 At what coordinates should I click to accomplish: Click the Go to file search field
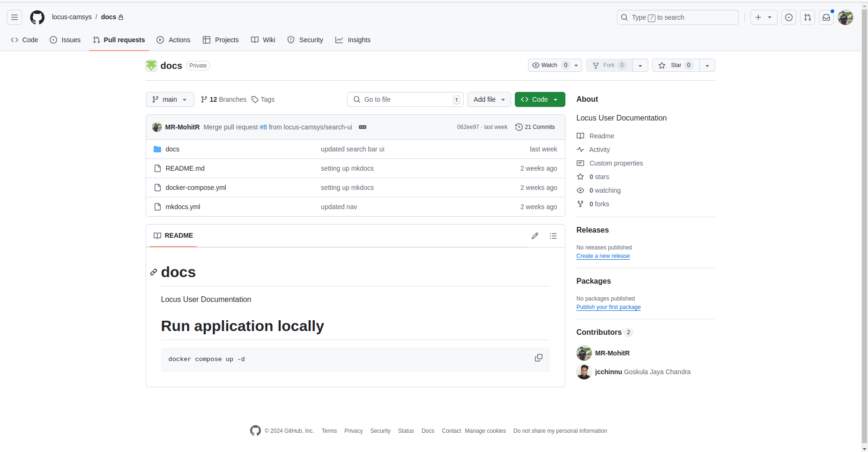pos(405,99)
